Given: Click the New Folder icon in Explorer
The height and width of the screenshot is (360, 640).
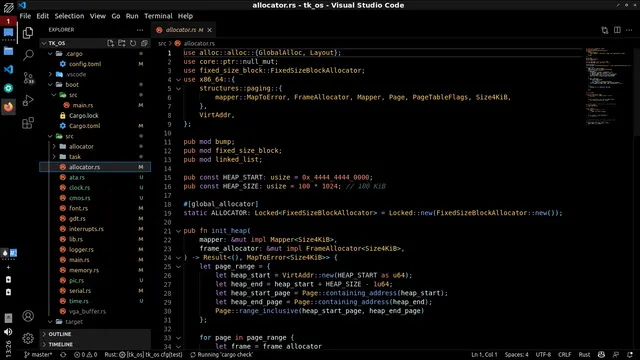Looking at the screenshot, I should point(122,43).
